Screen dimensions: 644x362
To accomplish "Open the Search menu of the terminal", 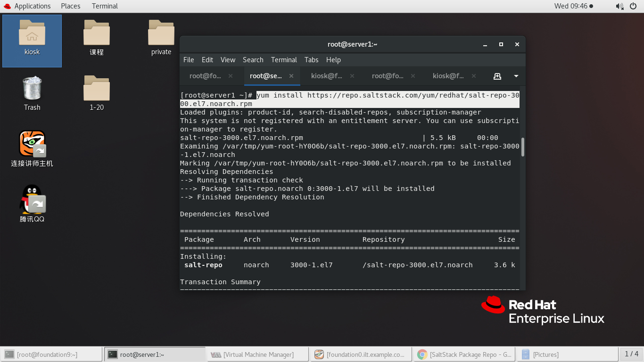I will [x=253, y=60].
